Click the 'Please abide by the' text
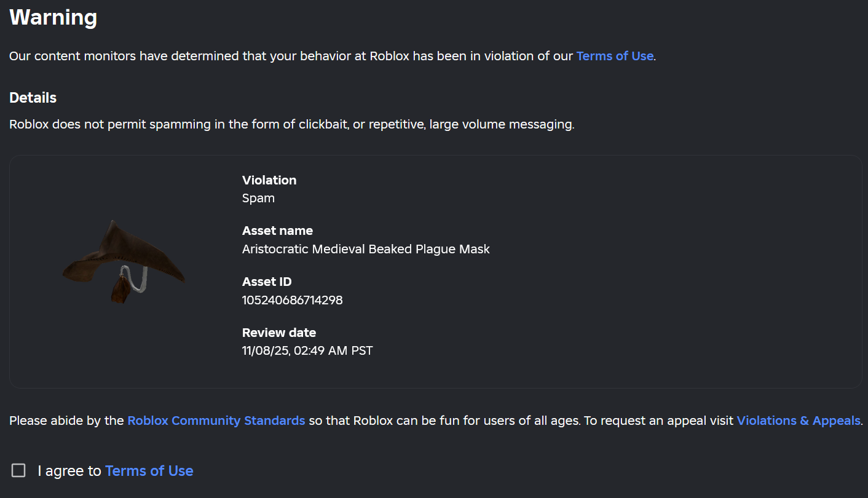This screenshot has width=868, height=498. point(66,421)
